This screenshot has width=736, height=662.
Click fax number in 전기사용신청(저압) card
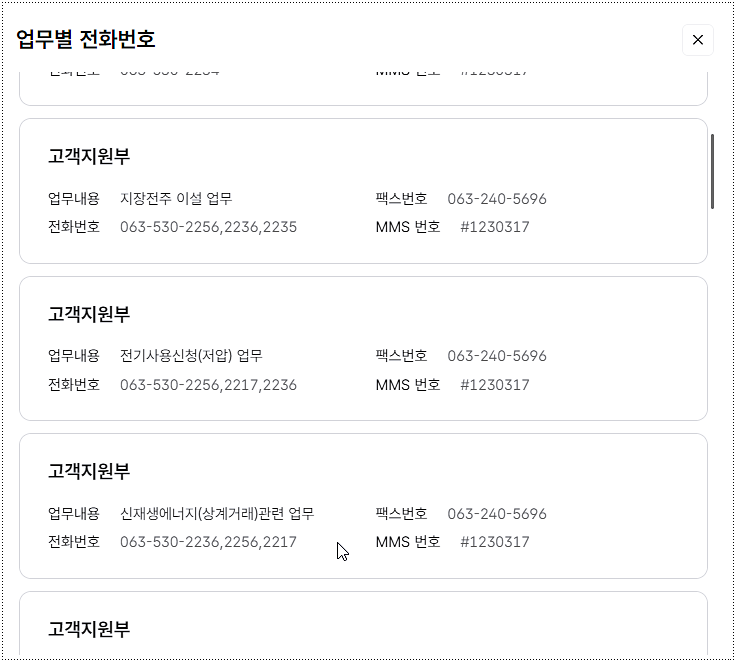[x=497, y=356]
